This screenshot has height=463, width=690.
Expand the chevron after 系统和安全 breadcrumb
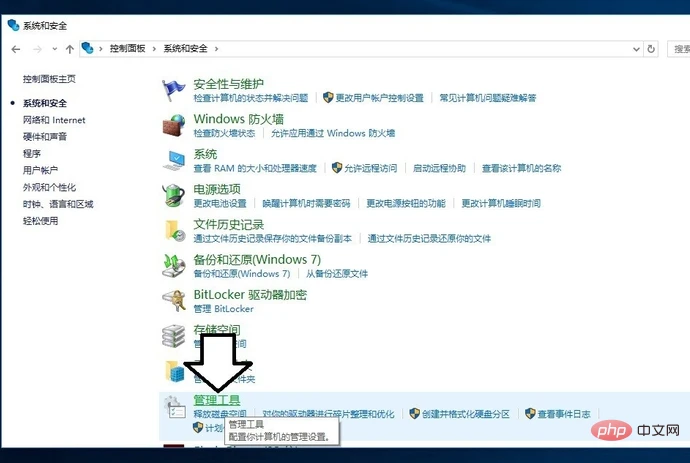tap(216, 49)
